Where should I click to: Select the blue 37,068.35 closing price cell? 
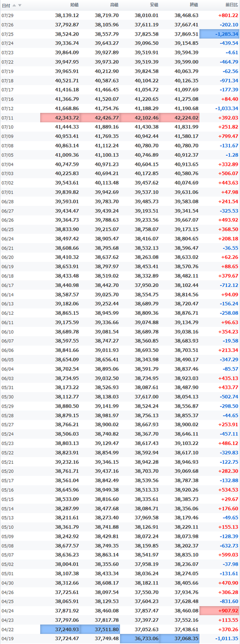click(180, 639)
